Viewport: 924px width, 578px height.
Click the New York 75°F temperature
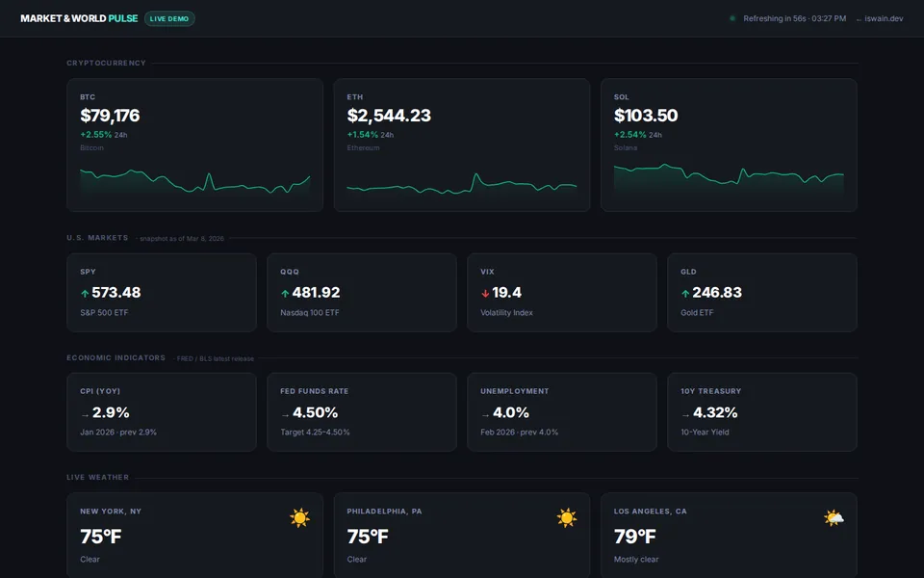[101, 537]
